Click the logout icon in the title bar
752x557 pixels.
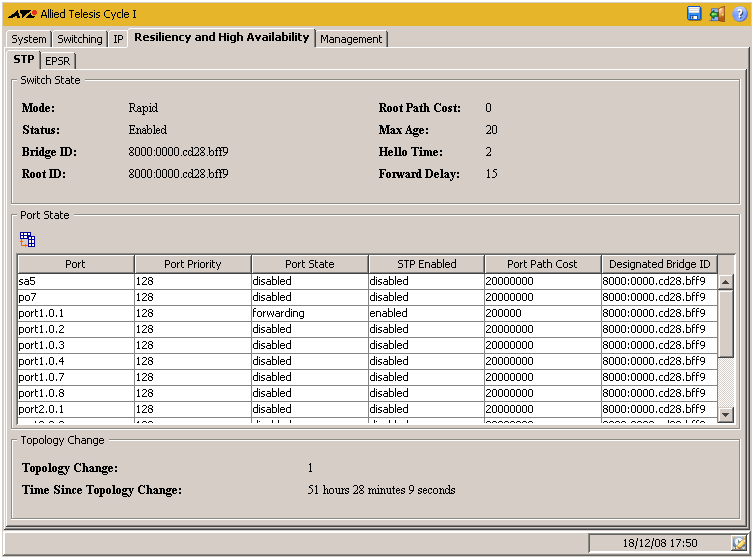(717, 14)
